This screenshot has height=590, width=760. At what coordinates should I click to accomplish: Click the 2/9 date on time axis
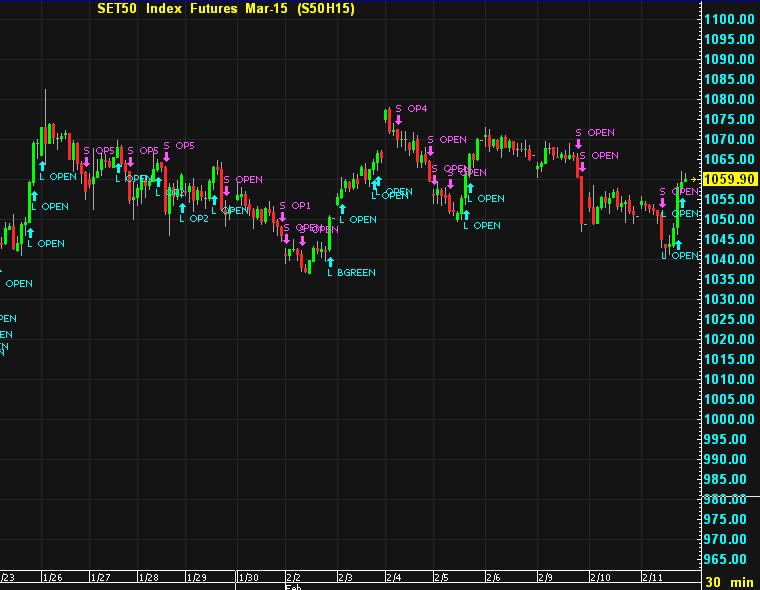pyautogui.click(x=546, y=577)
